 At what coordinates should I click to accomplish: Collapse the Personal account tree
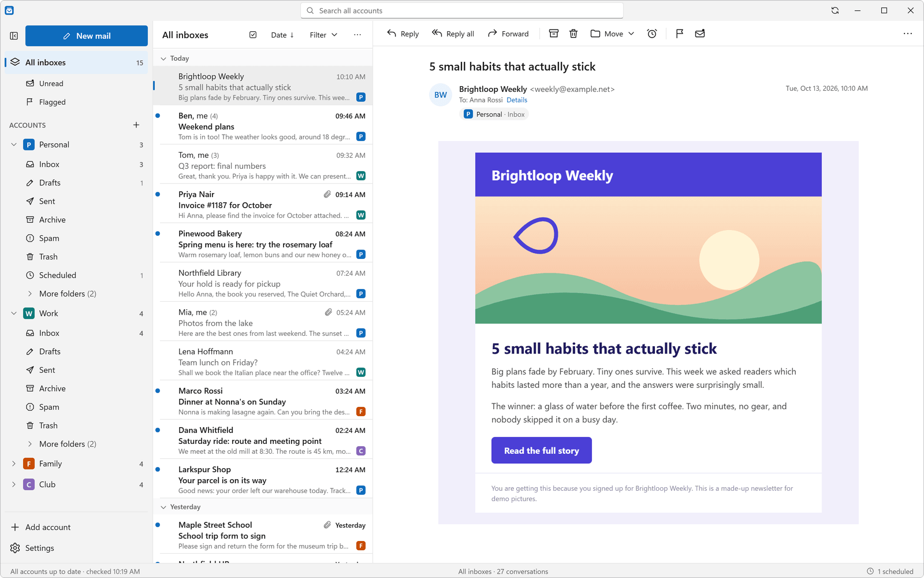point(14,144)
